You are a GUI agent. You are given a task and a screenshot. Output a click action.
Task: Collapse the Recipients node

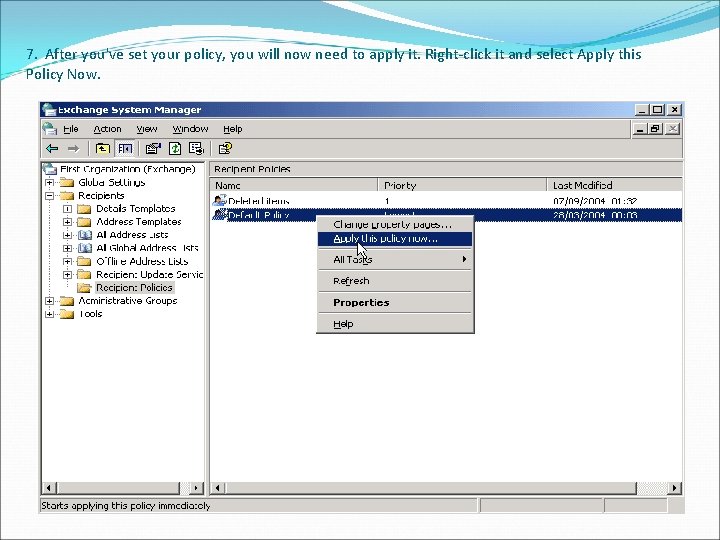50,196
